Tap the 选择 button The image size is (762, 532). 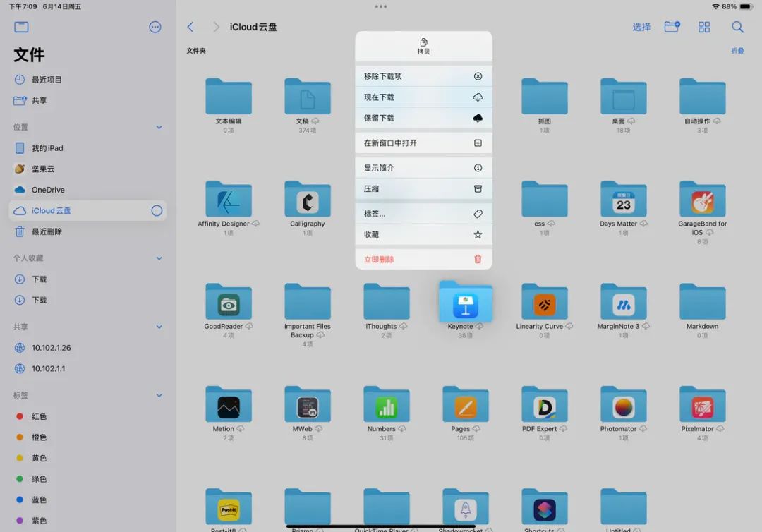[x=641, y=27]
